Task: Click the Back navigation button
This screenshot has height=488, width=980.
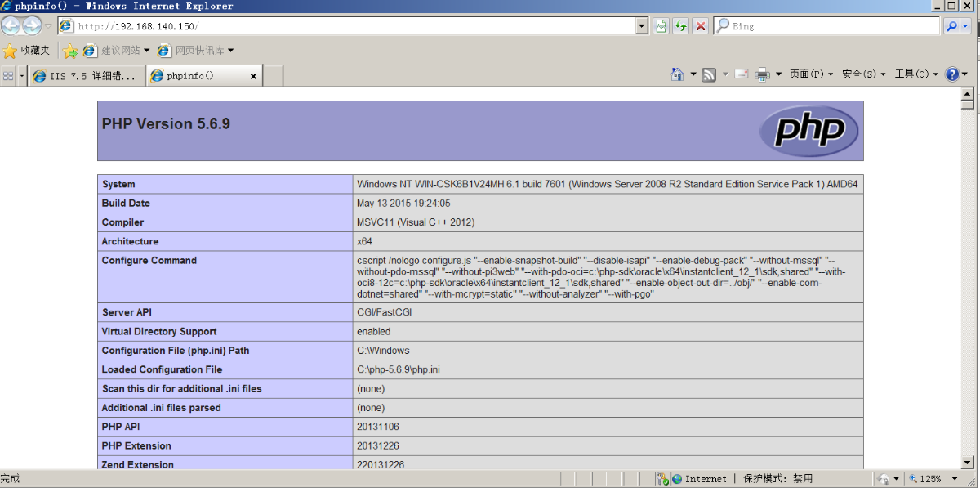Action: 10,25
